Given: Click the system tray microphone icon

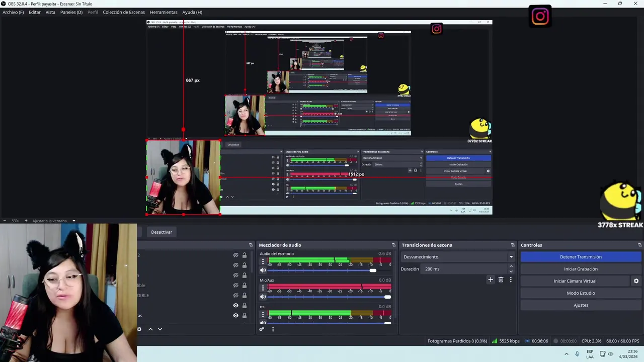Looking at the screenshot, I should tap(577, 354).
